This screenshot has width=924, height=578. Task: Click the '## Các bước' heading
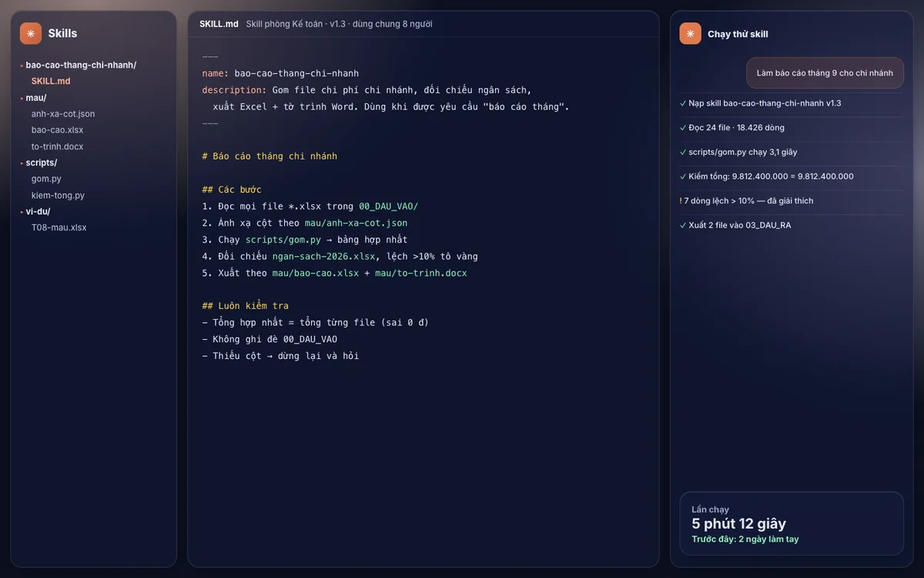232,190
